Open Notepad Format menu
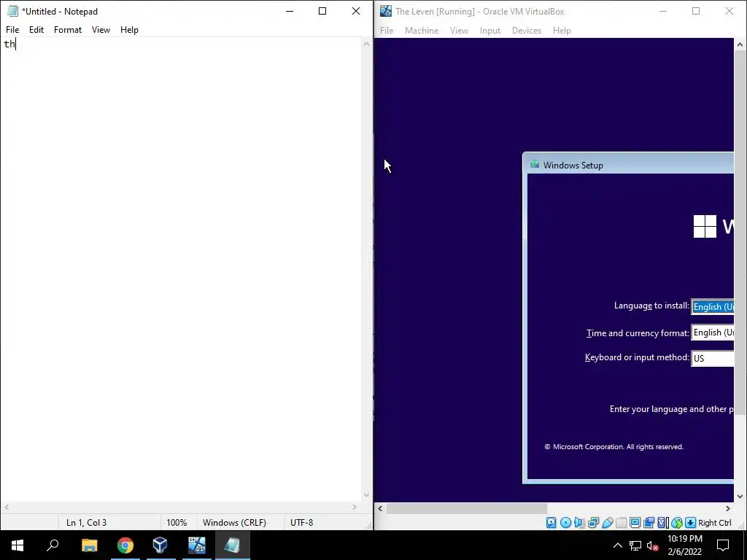Screen dimensions: 747x560 [68, 29]
